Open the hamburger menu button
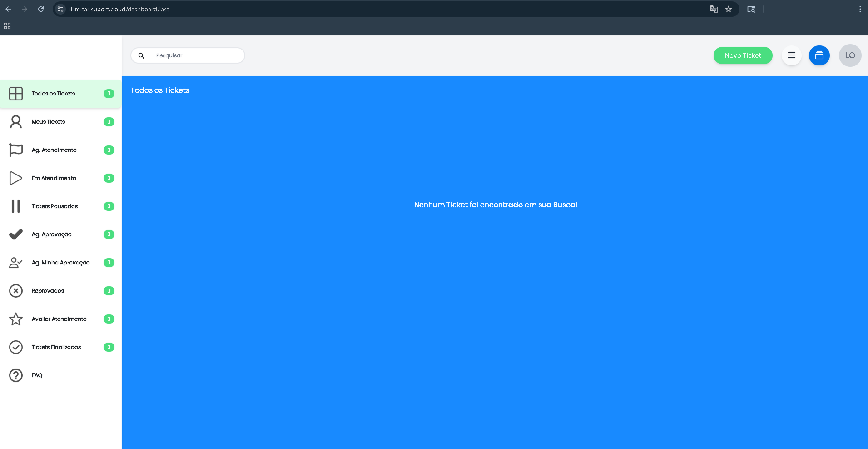The height and width of the screenshot is (449, 868). 791,55
